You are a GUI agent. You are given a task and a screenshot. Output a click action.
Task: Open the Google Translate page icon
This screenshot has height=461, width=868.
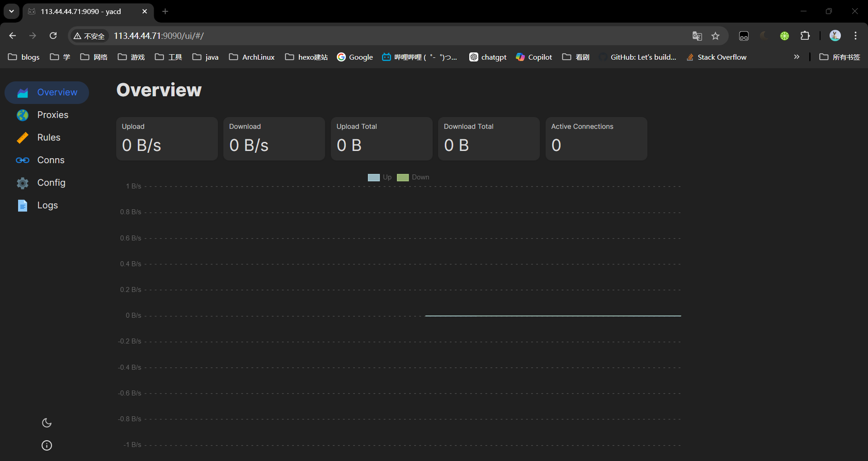[697, 36]
